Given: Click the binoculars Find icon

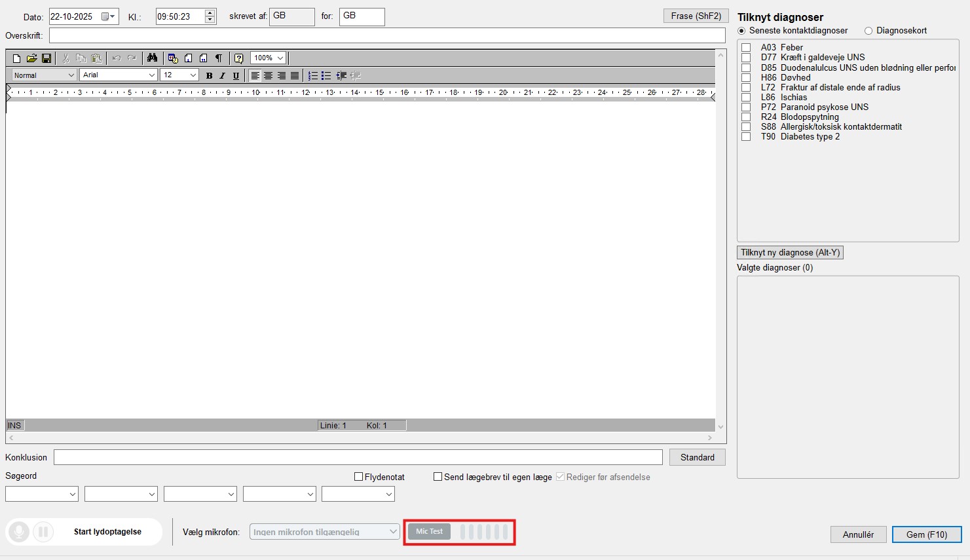Looking at the screenshot, I should pyautogui.click(x=152, y=58).
